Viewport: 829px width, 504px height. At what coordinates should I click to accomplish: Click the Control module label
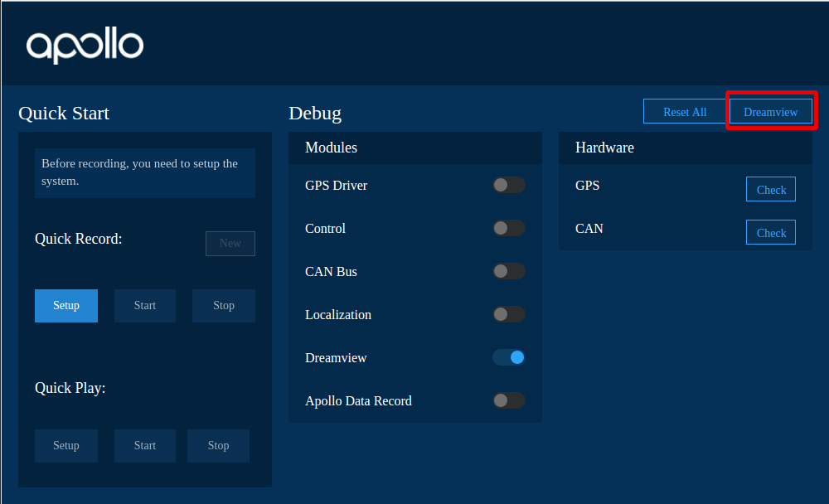click(x=325, y=229)
